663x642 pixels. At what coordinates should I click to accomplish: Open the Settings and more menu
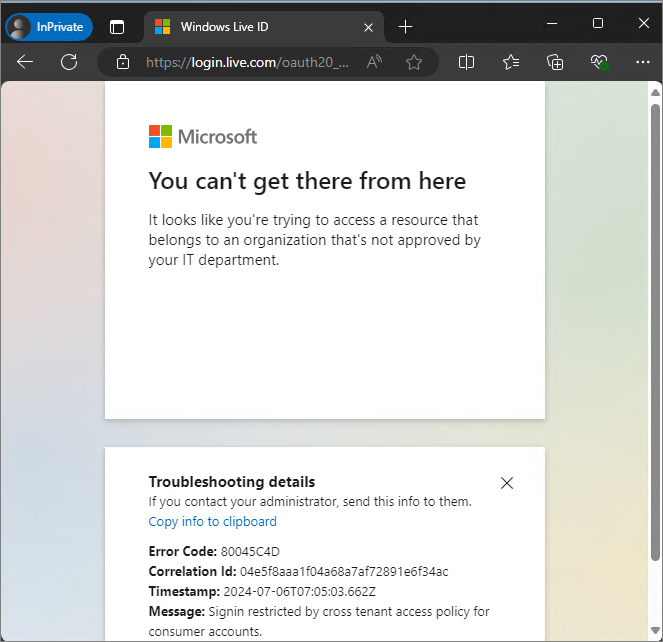(642, 62)
